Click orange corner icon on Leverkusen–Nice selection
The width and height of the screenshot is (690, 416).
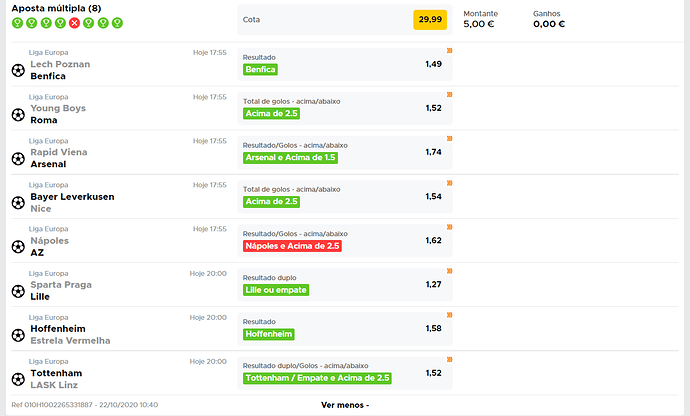click(x=449, y=183)
